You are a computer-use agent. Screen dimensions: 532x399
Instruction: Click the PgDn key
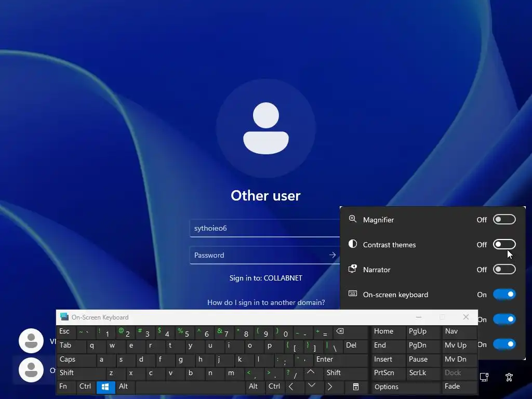click(x=424, y=346)
